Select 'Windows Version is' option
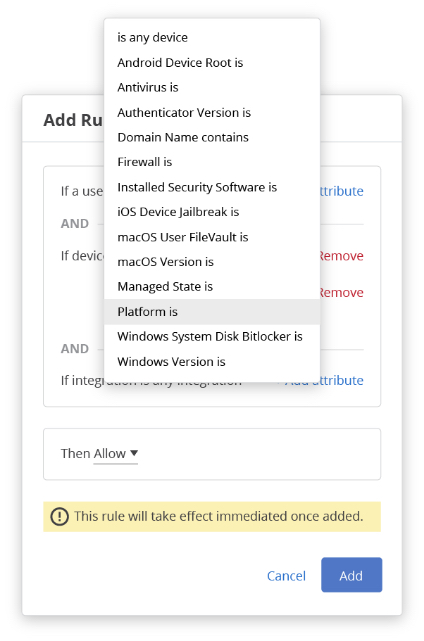Viewport: 424px width, 641px height. coord(212,362)
